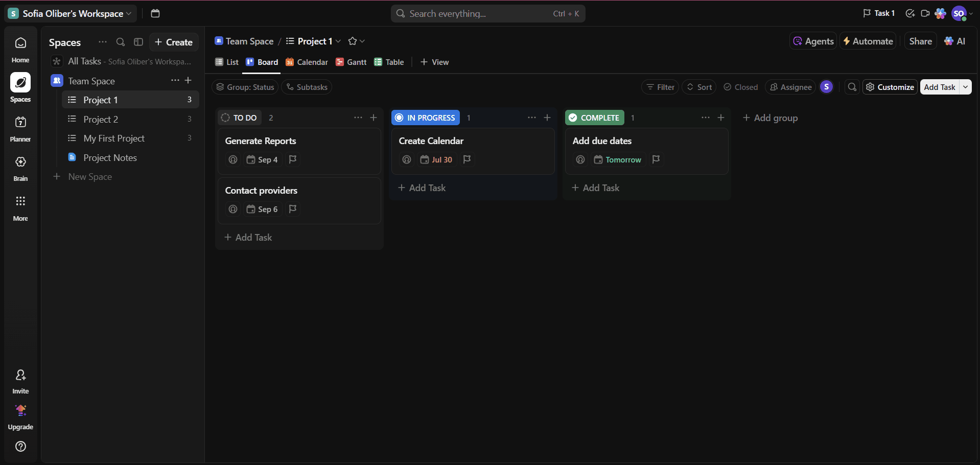Open the Planner from left sidebar
Viewport: 980px width, 465px height.
(20, 128)
